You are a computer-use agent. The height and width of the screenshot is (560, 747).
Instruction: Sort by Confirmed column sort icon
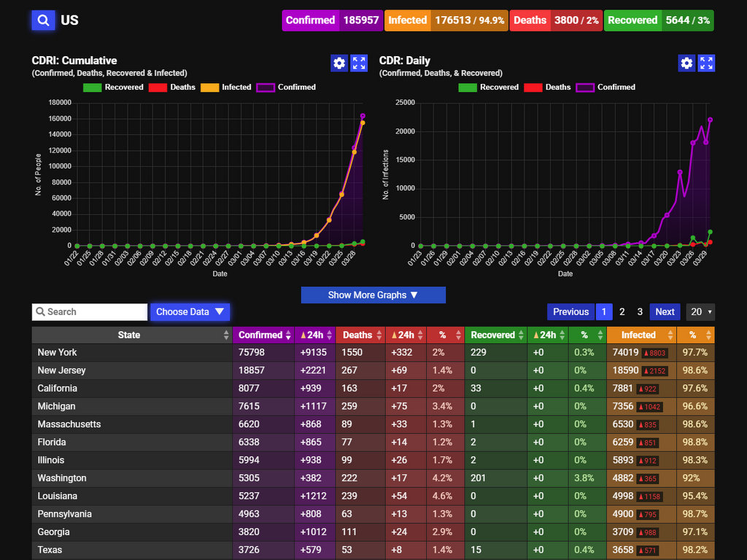[x=288, y=335]
